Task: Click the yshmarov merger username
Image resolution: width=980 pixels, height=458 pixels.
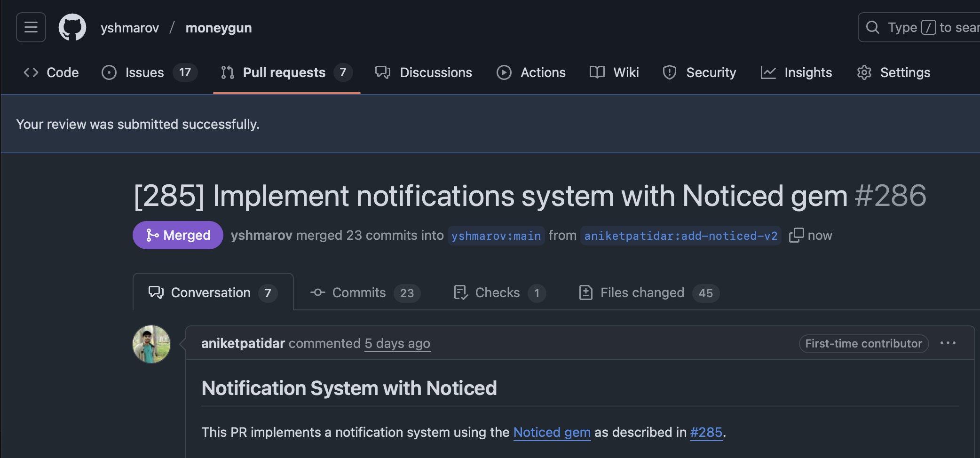Action: tap(261, 235)
